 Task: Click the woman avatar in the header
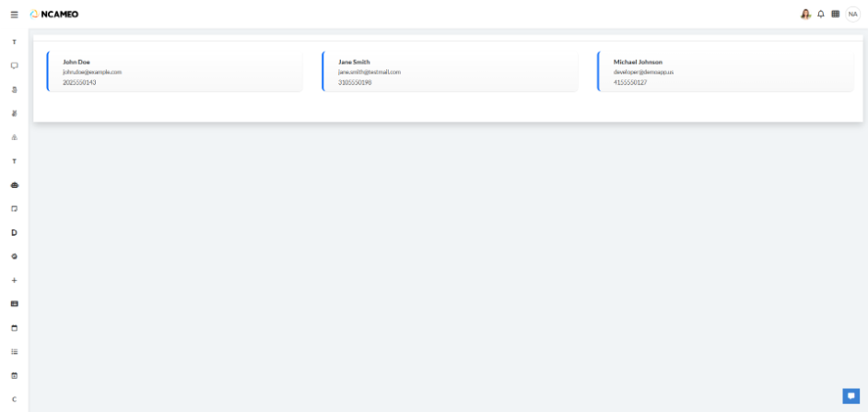pos(805,14)
